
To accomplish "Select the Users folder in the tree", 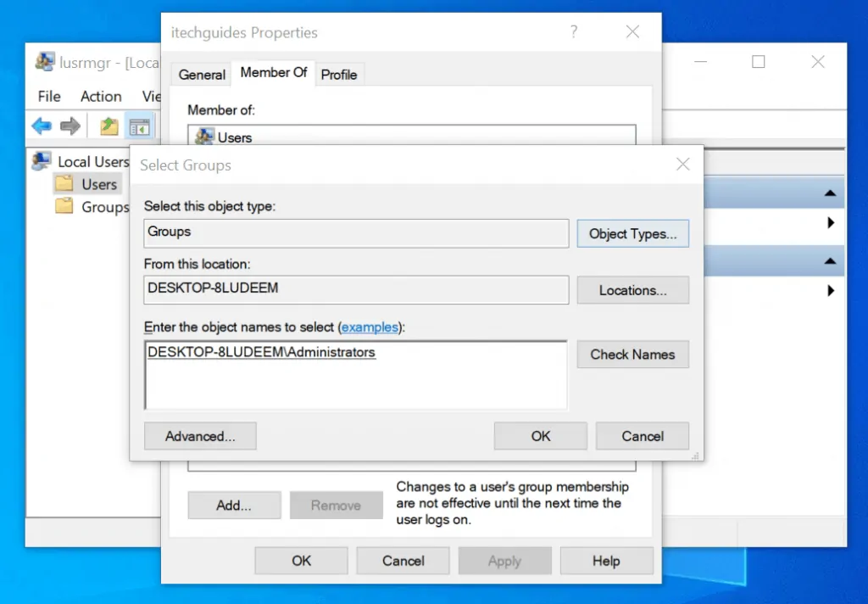I will pos(98,184).
